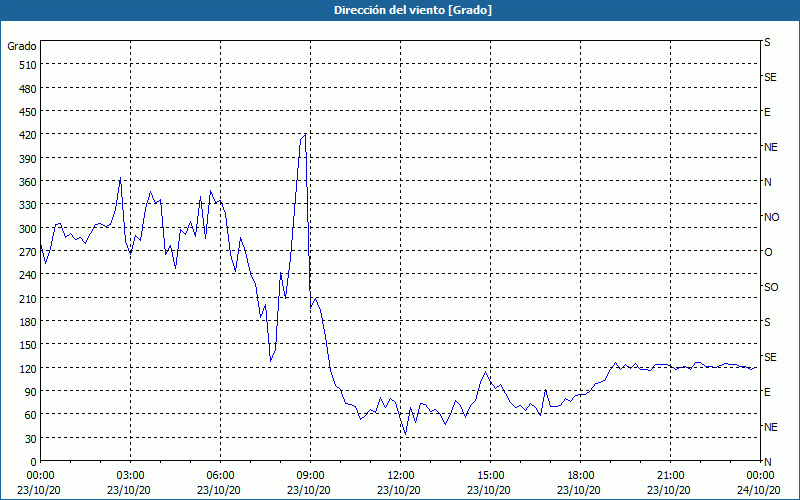This screenshot has width=800, height=500.
Task: Select the 'E' compass label level with 90
Action: tap(767, 392)
